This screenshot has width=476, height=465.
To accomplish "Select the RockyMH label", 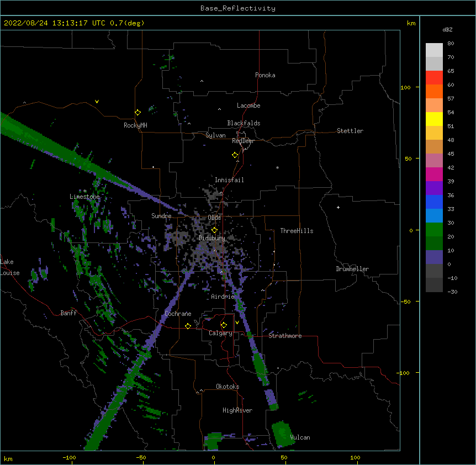I will click(x=135, y=125).
